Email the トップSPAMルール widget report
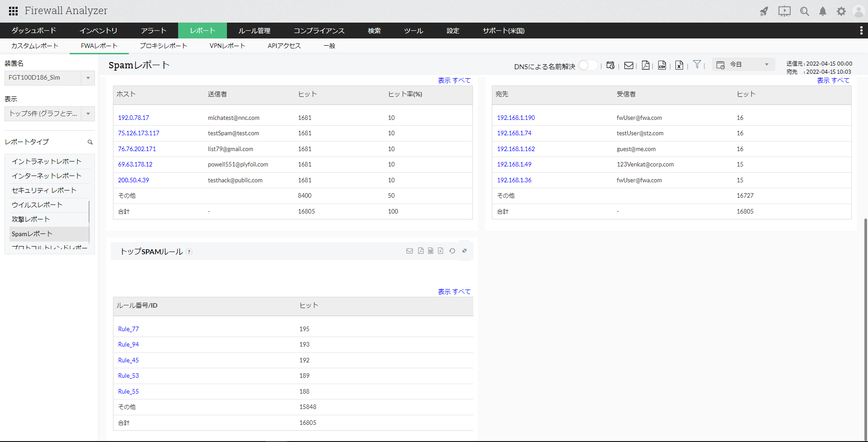 [410, 251]
